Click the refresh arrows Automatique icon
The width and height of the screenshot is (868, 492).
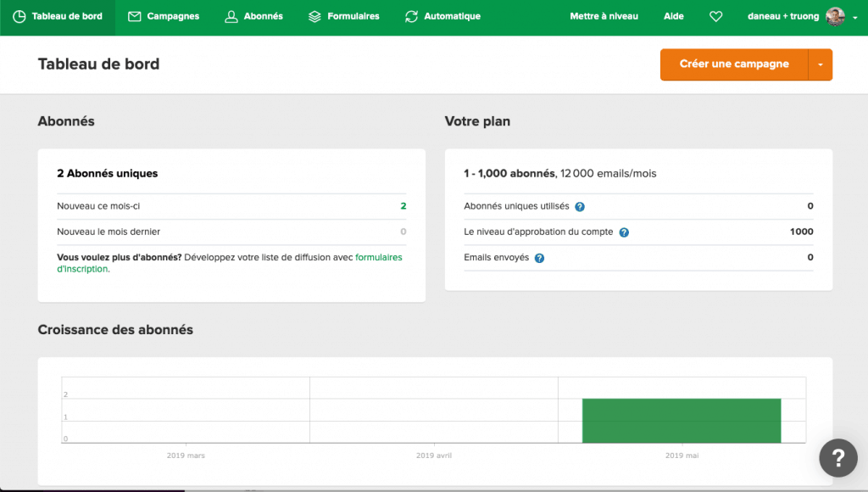(x=411, y=16)
